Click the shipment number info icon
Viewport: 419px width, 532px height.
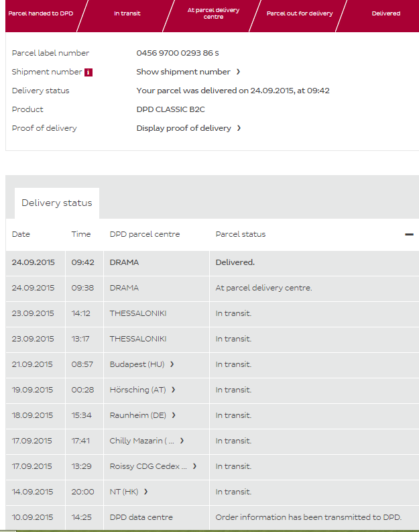coord(88,72)
